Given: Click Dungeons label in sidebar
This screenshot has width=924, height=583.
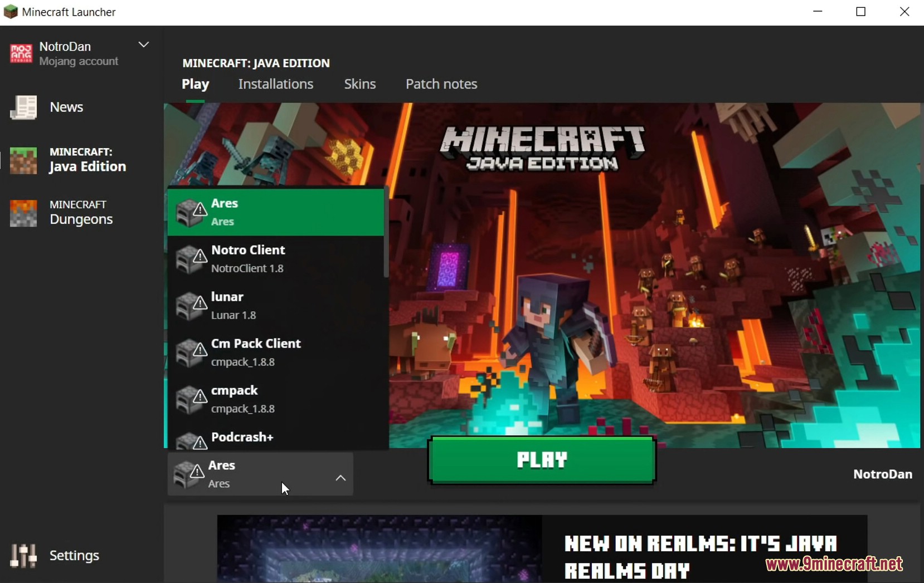Looking at the screenshot, I should pos(81,219).
